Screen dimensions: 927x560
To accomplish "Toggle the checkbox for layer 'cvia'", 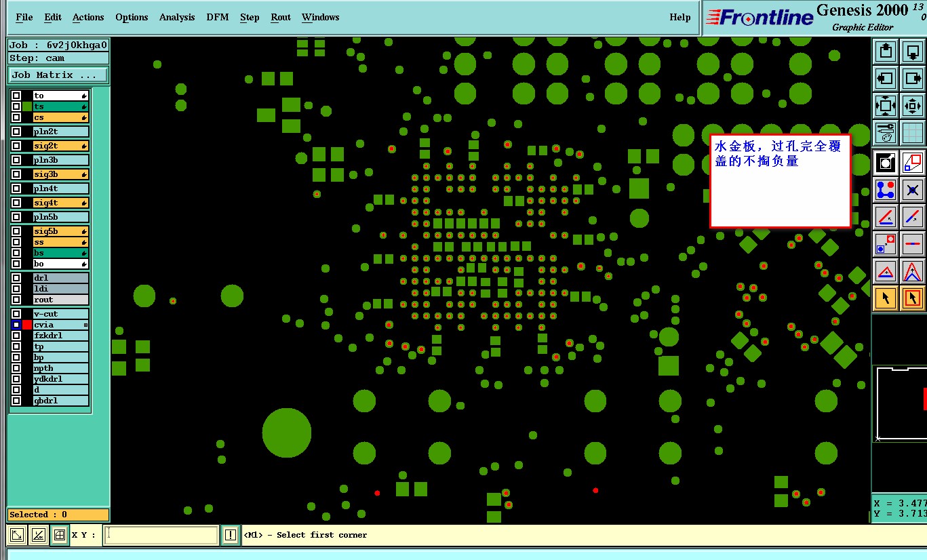I will coord(16,325).
